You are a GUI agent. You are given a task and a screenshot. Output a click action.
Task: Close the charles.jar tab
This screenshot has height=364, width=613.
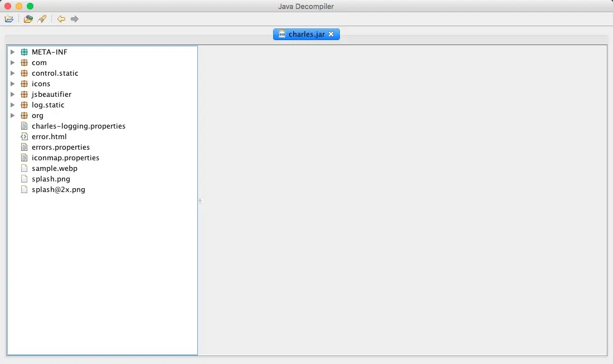331,35
